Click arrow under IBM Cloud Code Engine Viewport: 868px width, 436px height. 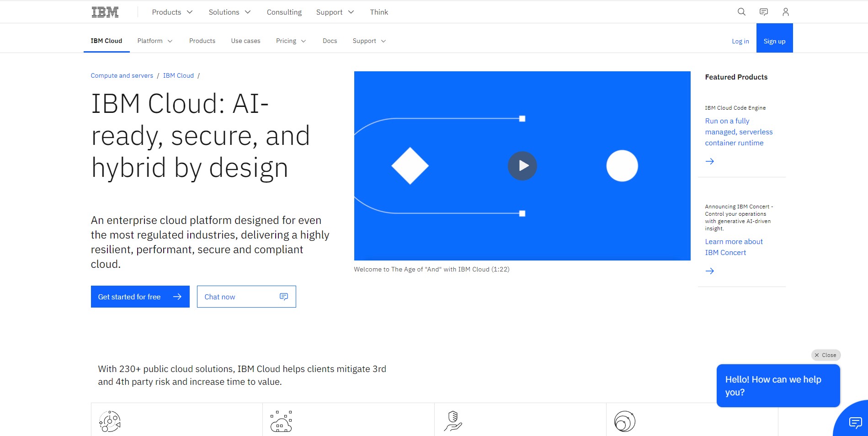pyautogui.click(x=709, y=161)
